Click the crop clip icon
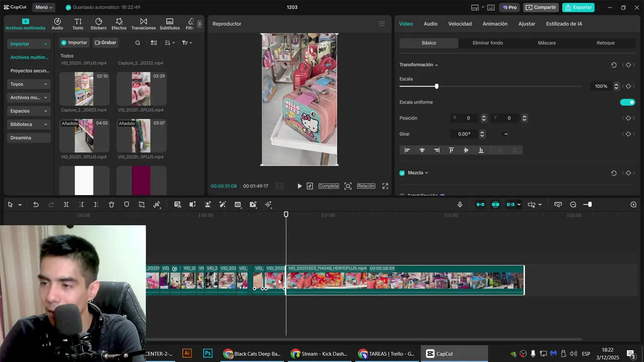 pyautogui.click(x=141, y=205)
